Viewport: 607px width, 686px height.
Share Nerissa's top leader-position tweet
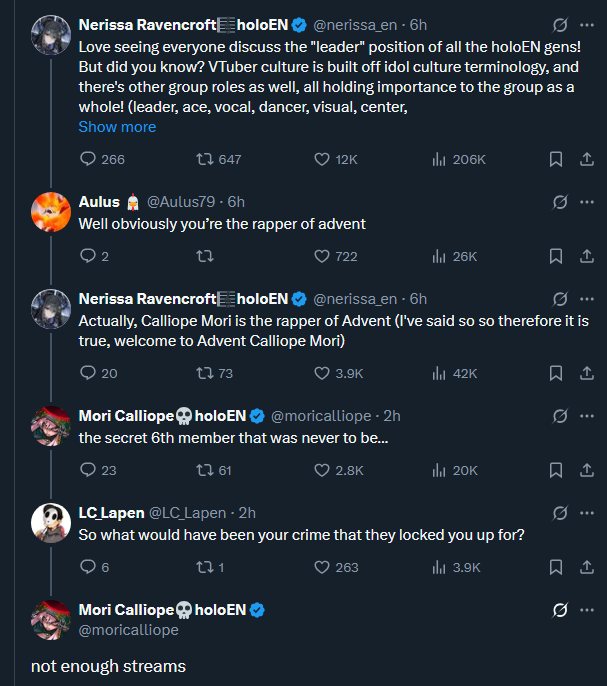point(586,159)
